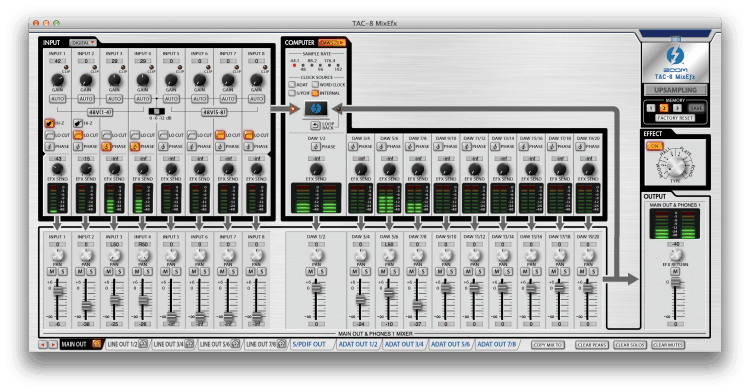Invert phase icon on DAW 1/2

(x=316, y=147)
